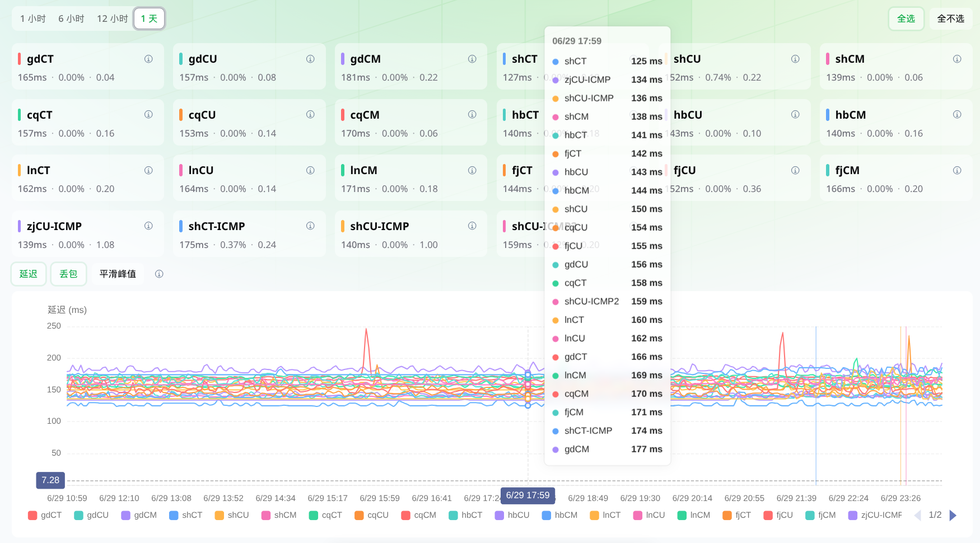Open info icon on lnCT card
Screen dimensions: 980x543
148,170
